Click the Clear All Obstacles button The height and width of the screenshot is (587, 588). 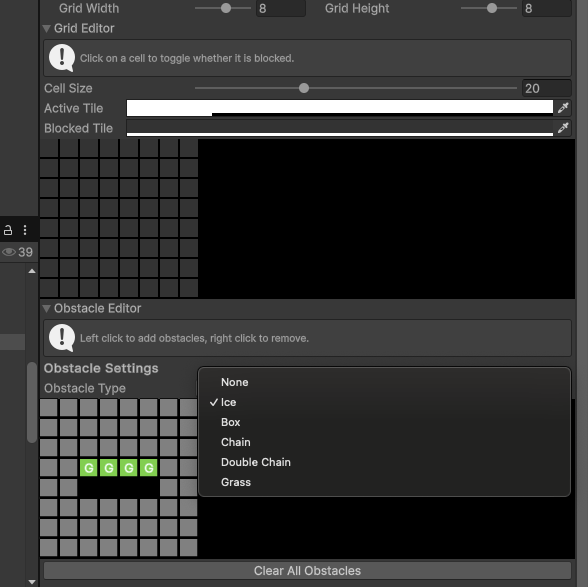(308, 570)
